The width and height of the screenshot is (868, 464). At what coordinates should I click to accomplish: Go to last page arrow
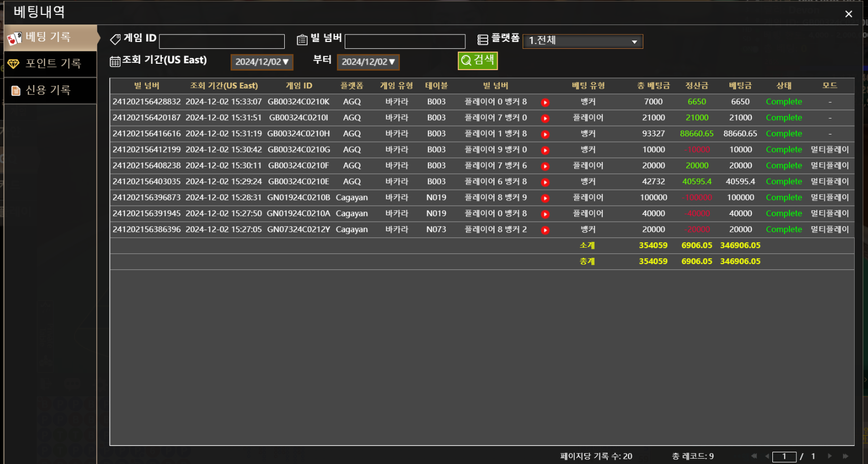click(845, 456)
